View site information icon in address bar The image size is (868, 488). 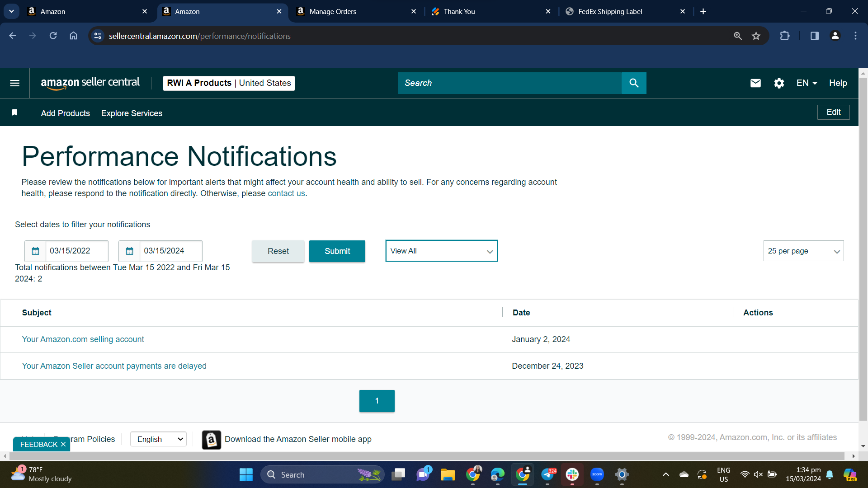coord(98,36)
